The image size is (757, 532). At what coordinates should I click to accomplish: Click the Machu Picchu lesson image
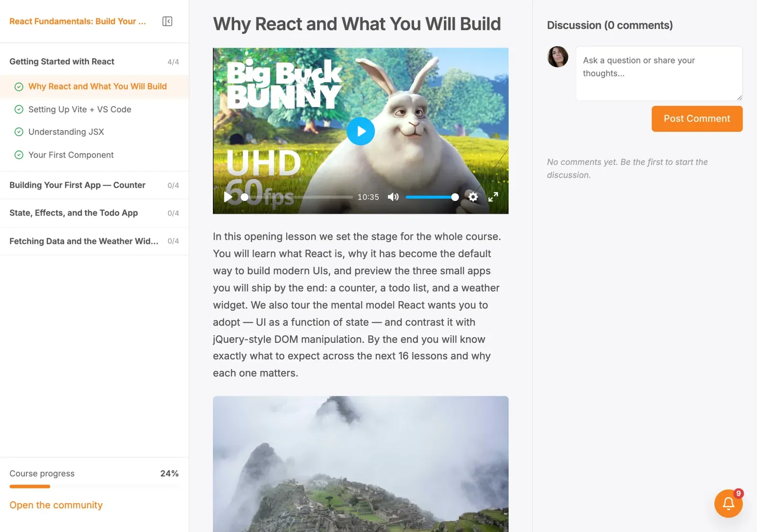click(x=361, y=464)
